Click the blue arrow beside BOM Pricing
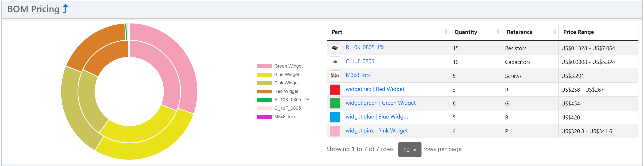 [65, 9]
